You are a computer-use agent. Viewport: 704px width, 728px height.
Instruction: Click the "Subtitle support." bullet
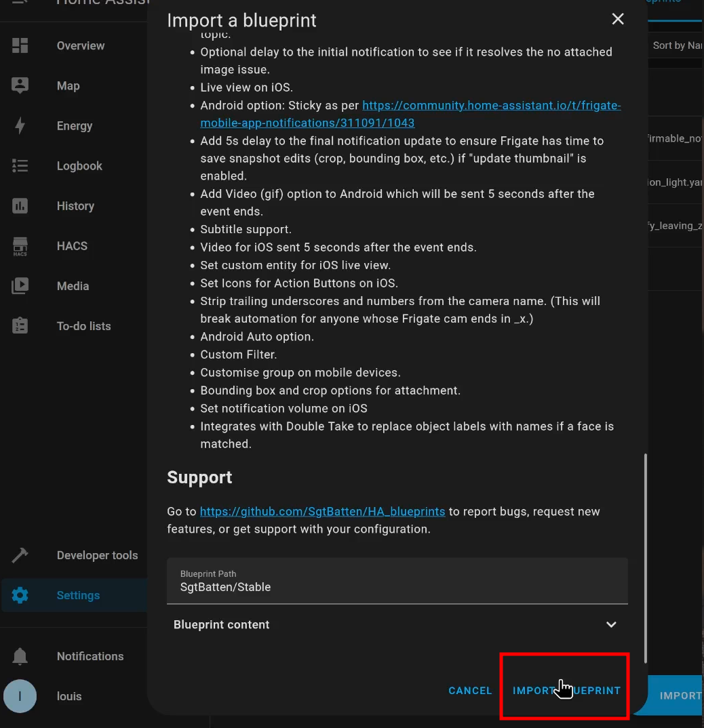(x=246, y=229)
